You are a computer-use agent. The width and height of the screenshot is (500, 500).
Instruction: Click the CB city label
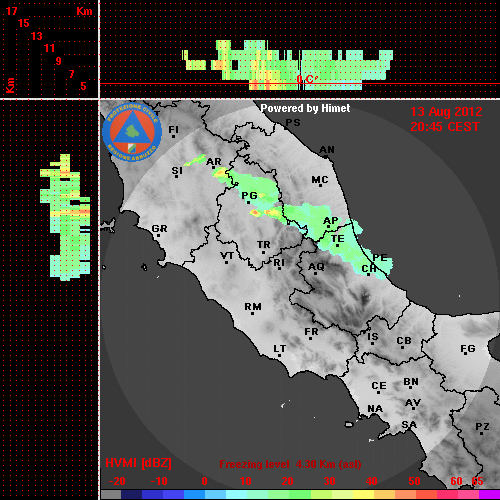[x=404, y=341]
